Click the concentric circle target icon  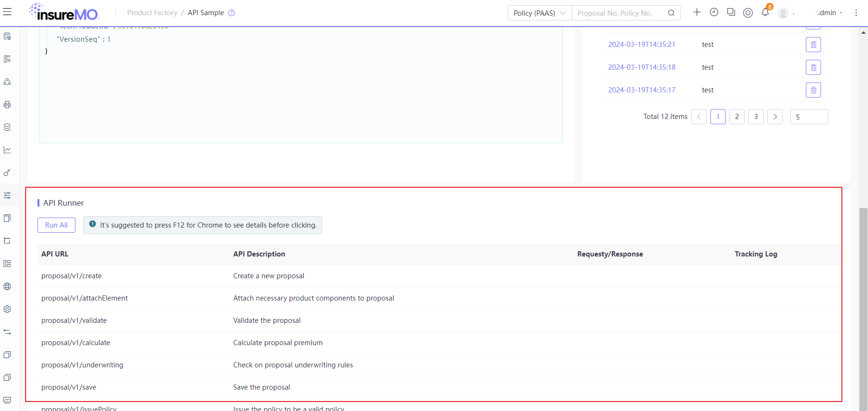748,13
